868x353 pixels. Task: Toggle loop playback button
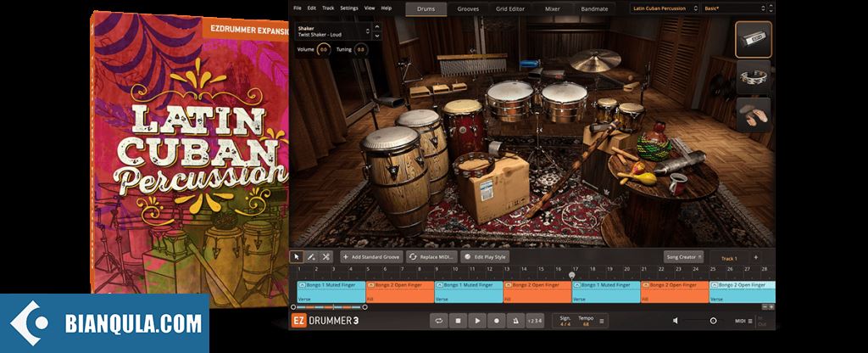(438, 321)
